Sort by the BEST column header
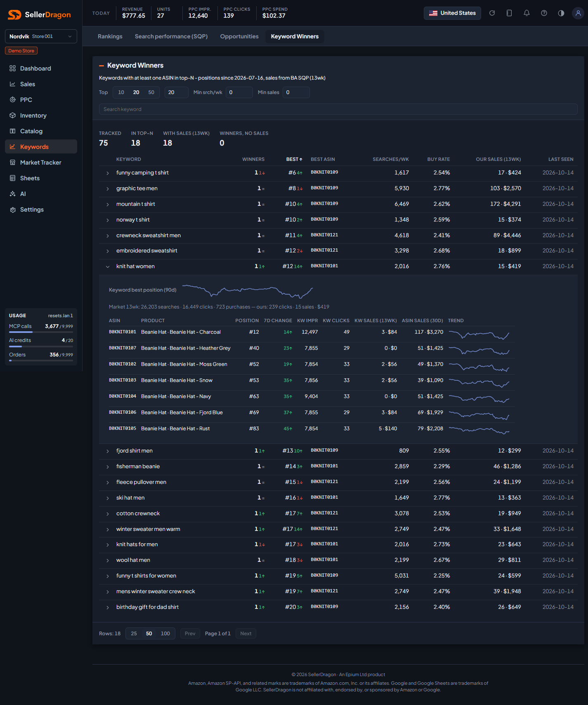The image size is (588, 705). click(x=294, y=159)
